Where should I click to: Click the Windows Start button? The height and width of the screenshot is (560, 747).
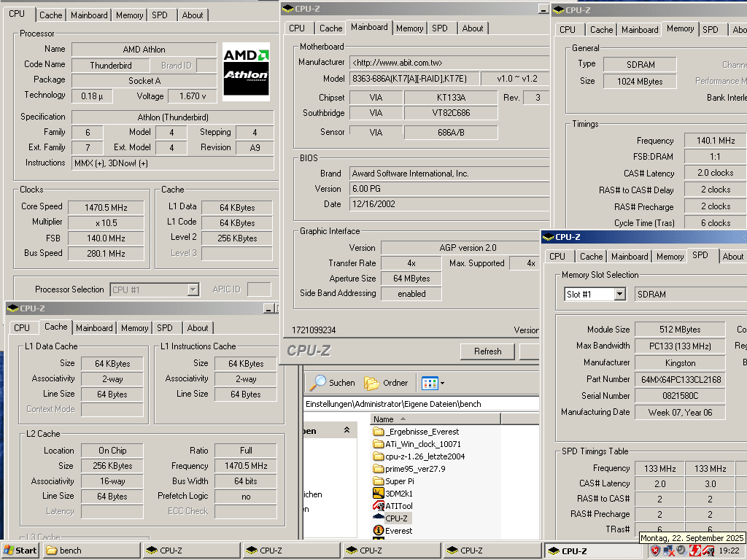click(20, 551)
